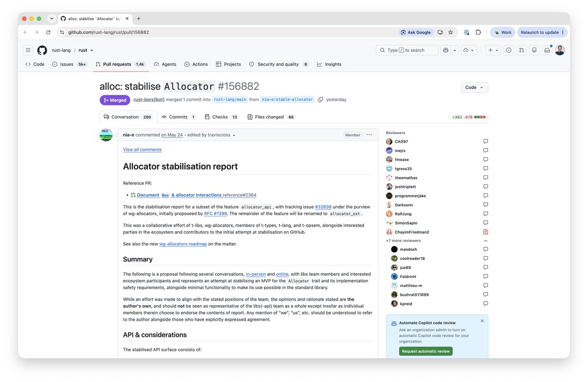This screenshot has width=588, height=382.
Task: View CAD97's review comment icon
Action: [x=486, y=142]
